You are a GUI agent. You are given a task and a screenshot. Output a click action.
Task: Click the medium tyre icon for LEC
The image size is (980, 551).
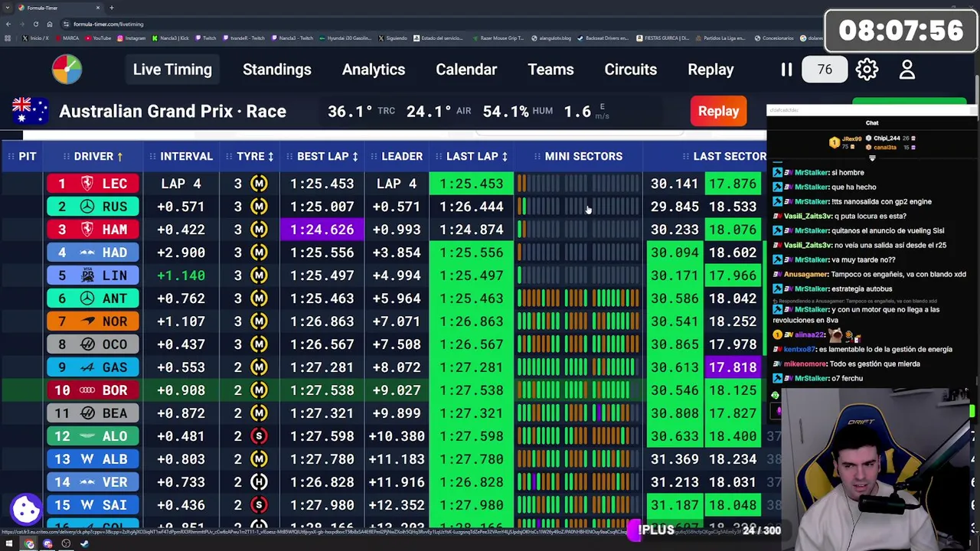pos(259,184)
